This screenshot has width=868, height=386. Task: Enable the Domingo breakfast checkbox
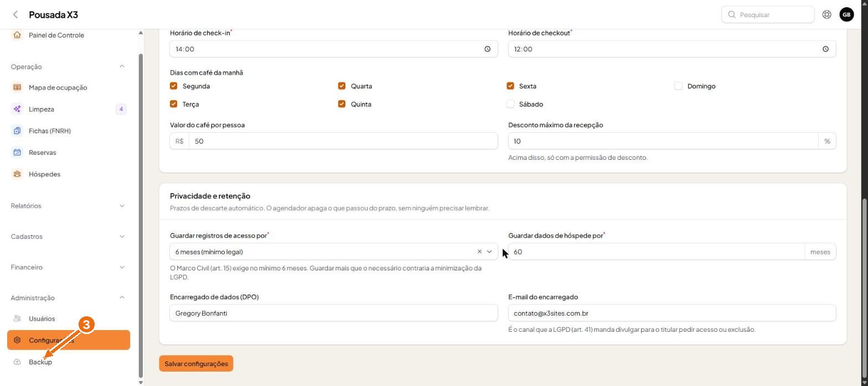678,86
